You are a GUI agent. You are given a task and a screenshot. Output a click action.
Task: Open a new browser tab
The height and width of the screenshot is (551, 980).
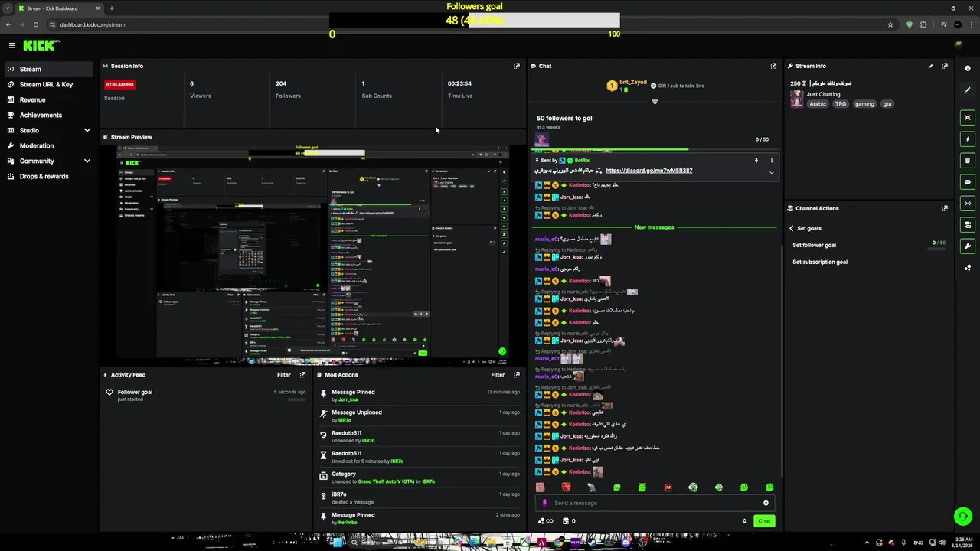point(112,8)
